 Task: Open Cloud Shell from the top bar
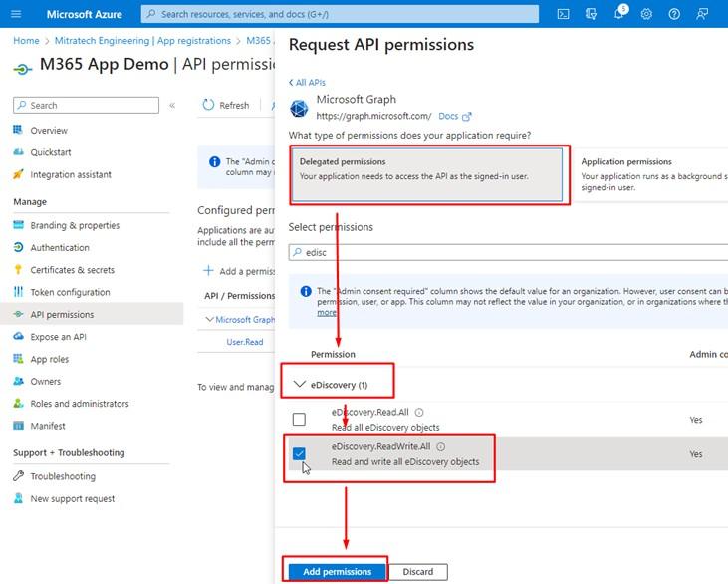tap(563, 14)
